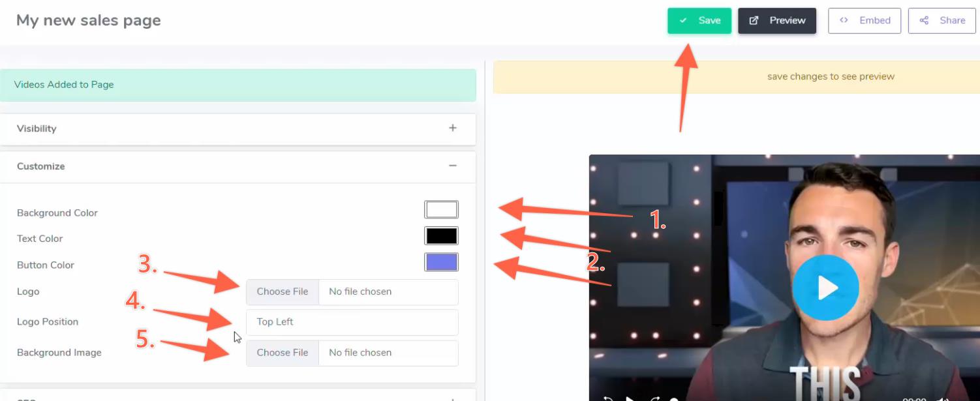
Task: Click Choose File for Background Image
Action: (283, 353)
